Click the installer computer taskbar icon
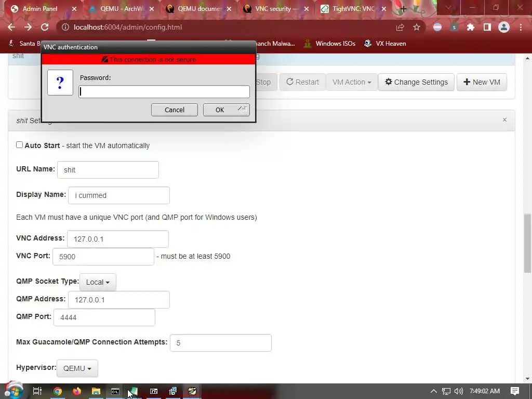Image resolution: width=532 pixels, height=399 pixels. 172,391
